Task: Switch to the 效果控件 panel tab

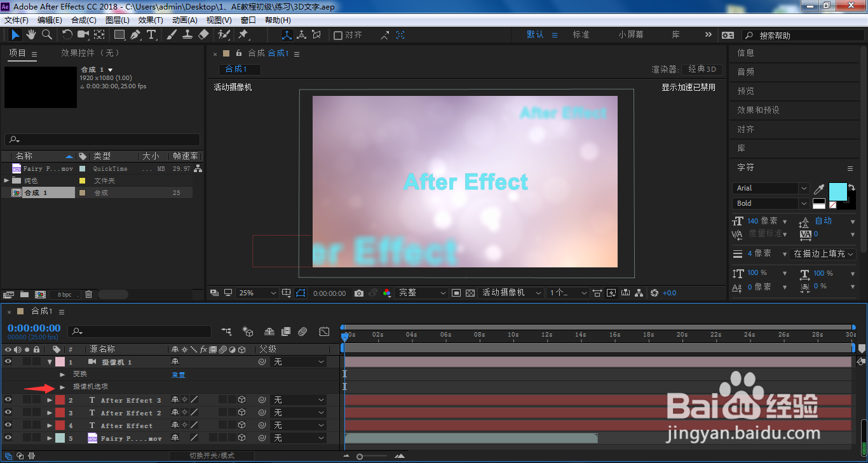Action: click(x=90, y=53)
